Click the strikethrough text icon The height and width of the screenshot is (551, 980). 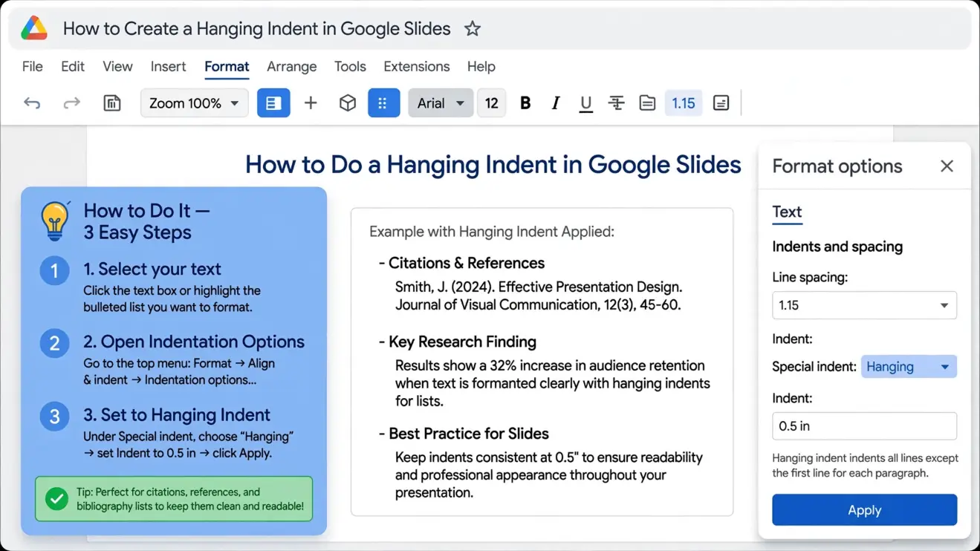(x=616, y=103)
